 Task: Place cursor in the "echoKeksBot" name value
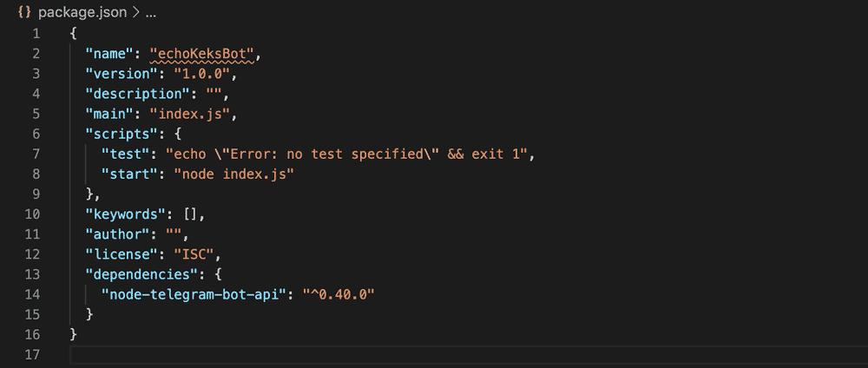[x=205, y=54]
